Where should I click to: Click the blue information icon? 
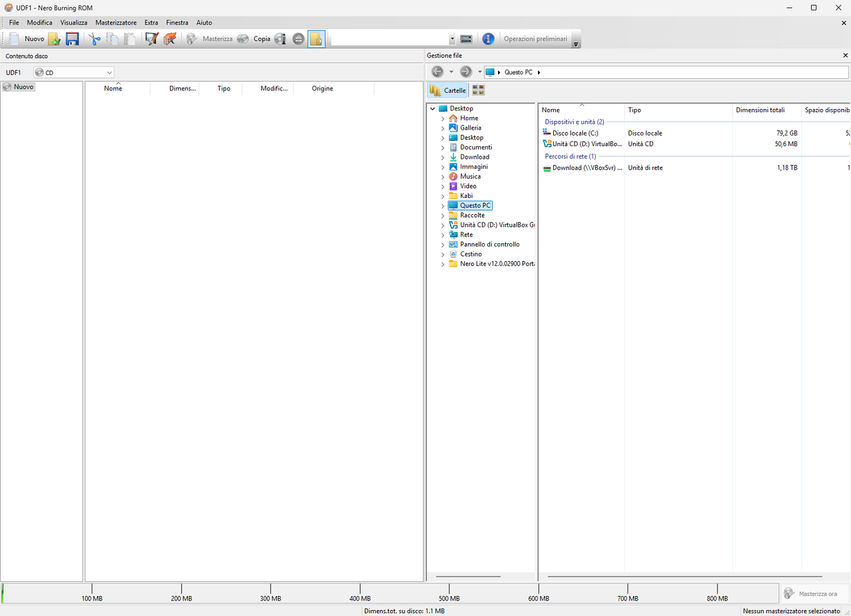pos(488,39)
